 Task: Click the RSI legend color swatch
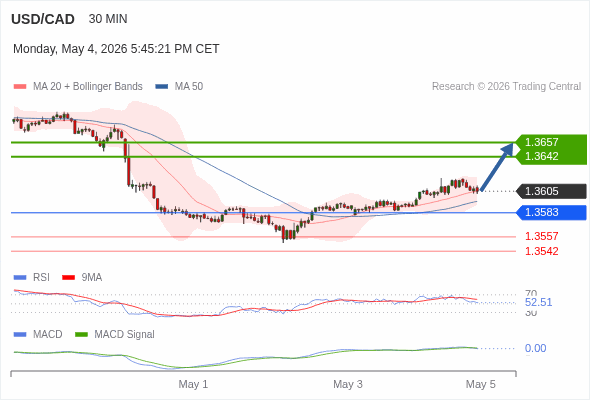20,278
